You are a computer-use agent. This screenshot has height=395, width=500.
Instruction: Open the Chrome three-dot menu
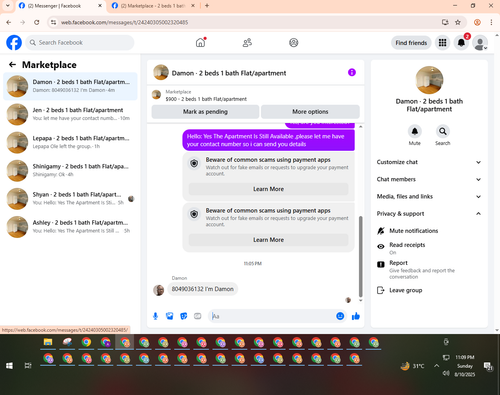click(x=491, y=22)
